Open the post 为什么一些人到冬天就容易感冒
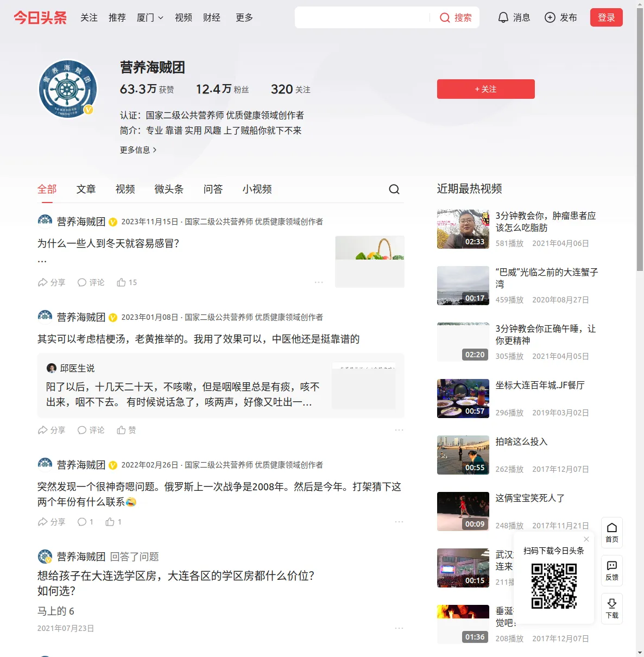Viewport: 644px width, 657px height. pos(109,243)
